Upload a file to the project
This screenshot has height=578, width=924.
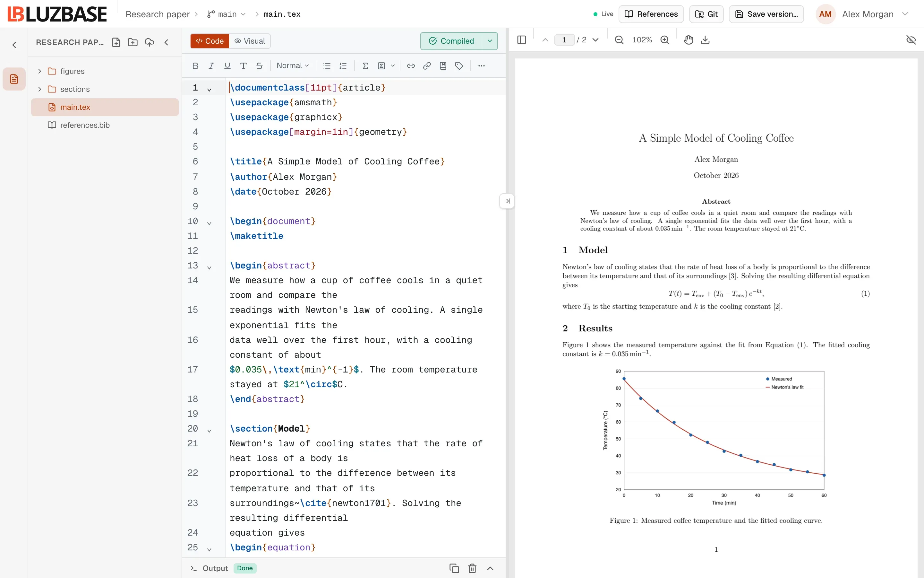pos(150,42)
